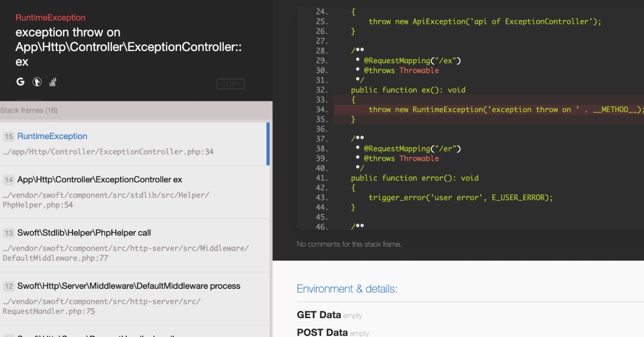Search the error on Stack Overflow icon

(53, 82)
